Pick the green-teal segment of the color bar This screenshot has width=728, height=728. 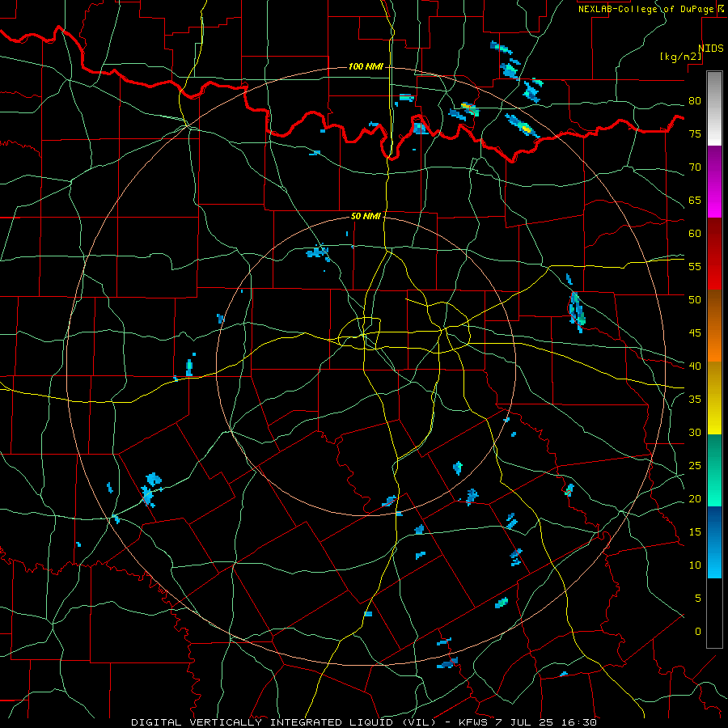coord(714,470)
